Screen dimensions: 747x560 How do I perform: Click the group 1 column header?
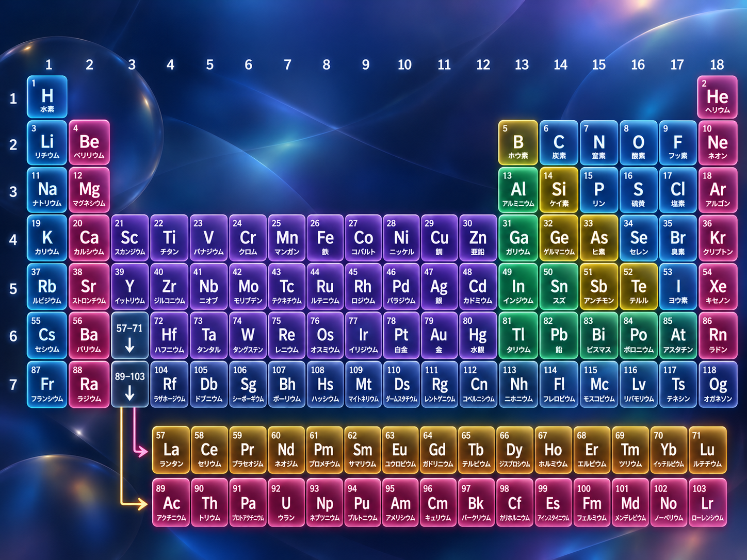[48, 64]
